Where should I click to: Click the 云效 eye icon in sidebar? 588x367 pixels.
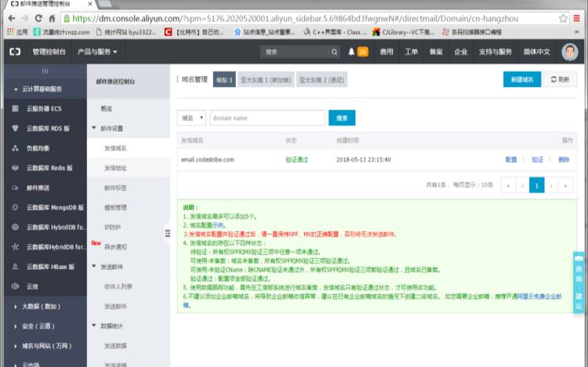tap(16, 286)
